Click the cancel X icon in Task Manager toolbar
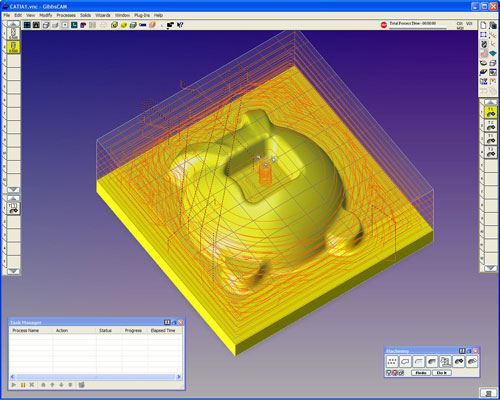500x400 pixels. (x=32, y=385)
